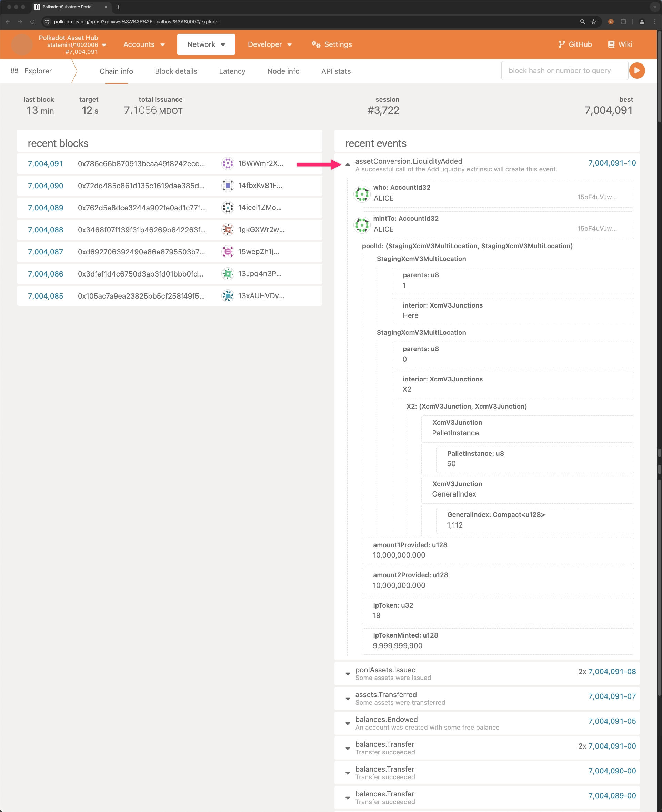This screenshot has width=662, height=812.
Task: Expand the poolAssets.Issued event
Action: 348,673
